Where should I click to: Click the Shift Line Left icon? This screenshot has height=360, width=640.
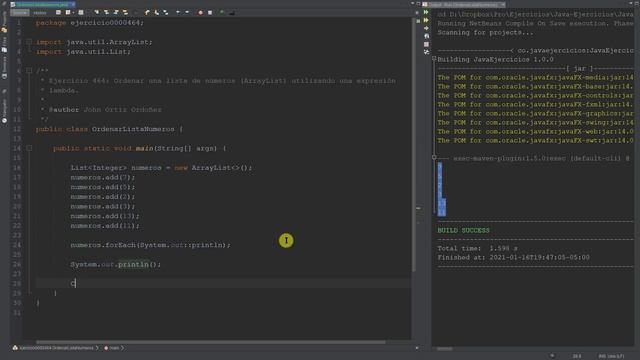point(178,13)
